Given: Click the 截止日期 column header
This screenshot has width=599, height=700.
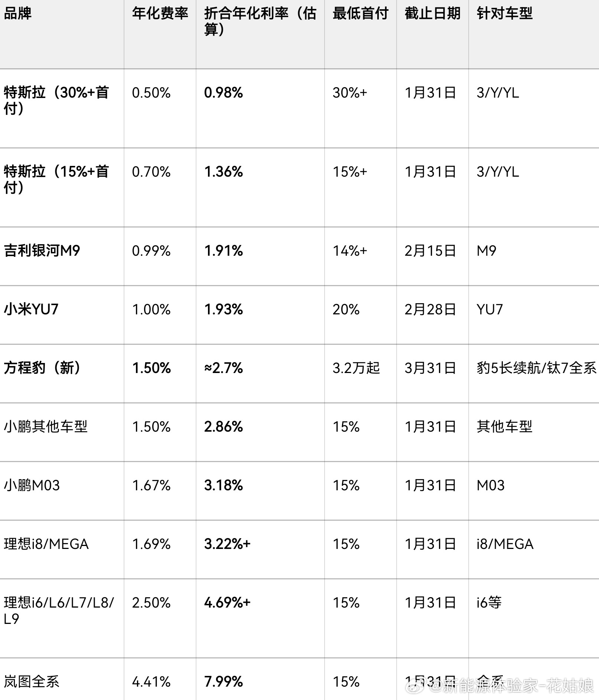Looking at the screenshot, I should pyautogui.click(x=432, y=14).
